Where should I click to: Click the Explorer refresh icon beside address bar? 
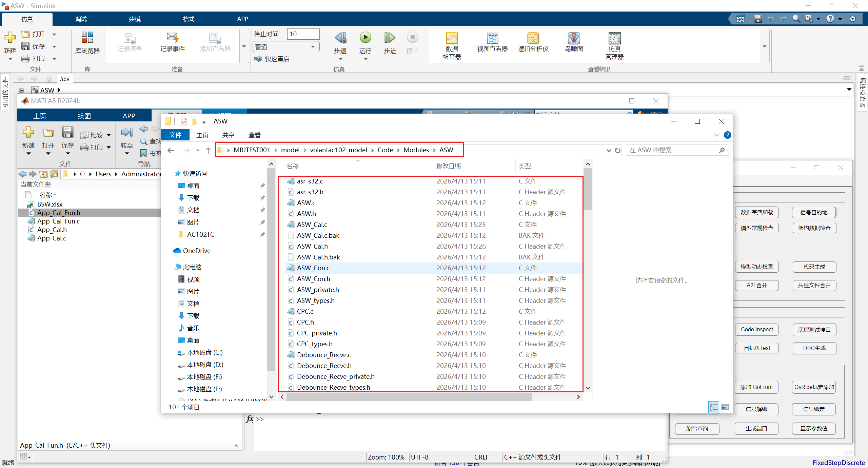click(x=618, y=150)
